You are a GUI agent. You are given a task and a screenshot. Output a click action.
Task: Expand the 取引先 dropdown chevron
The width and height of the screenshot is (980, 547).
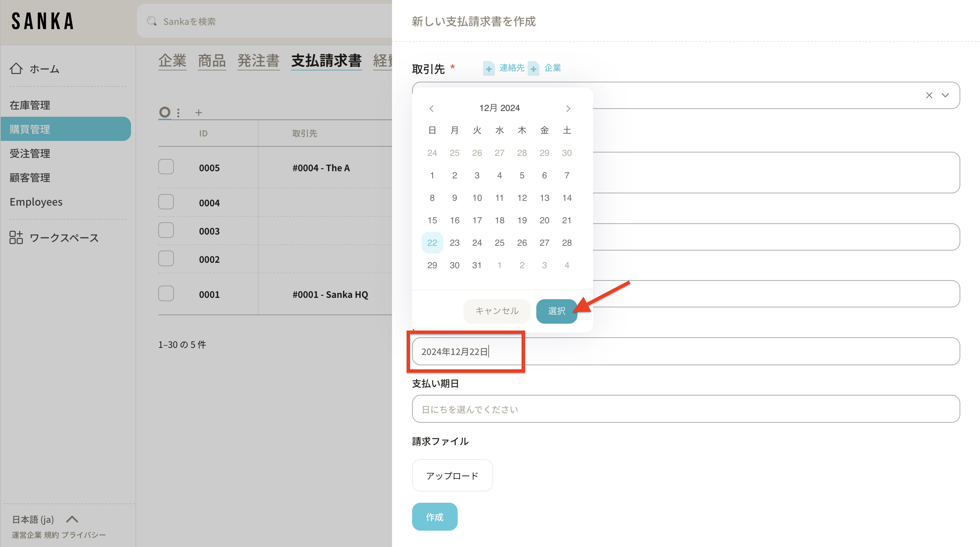tap(945, 95)
